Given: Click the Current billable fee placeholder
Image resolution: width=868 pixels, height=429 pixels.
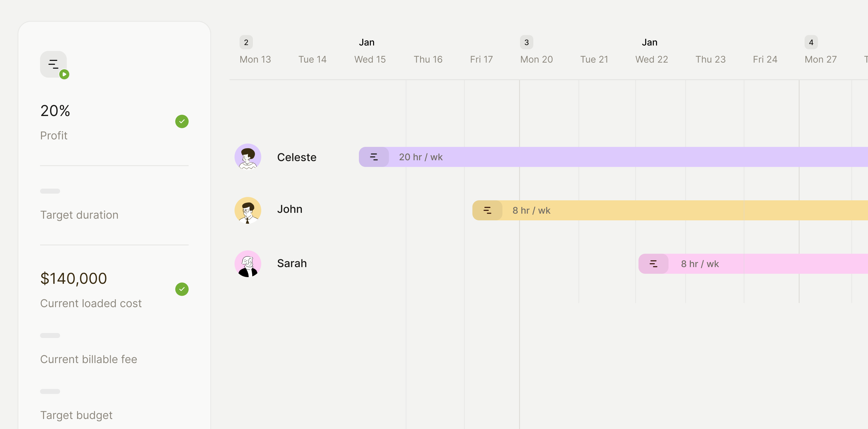Looking at the screenshot, I should click(x=50, y=335).
